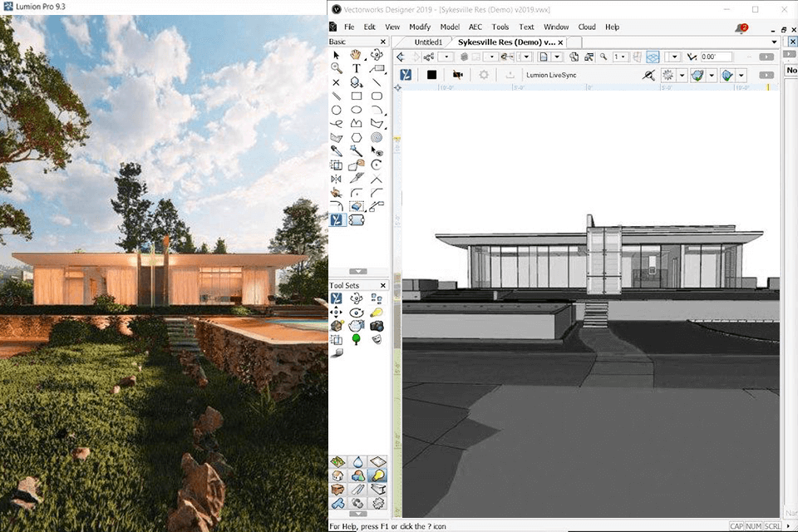Select the Spiral tool

(376, 137)
